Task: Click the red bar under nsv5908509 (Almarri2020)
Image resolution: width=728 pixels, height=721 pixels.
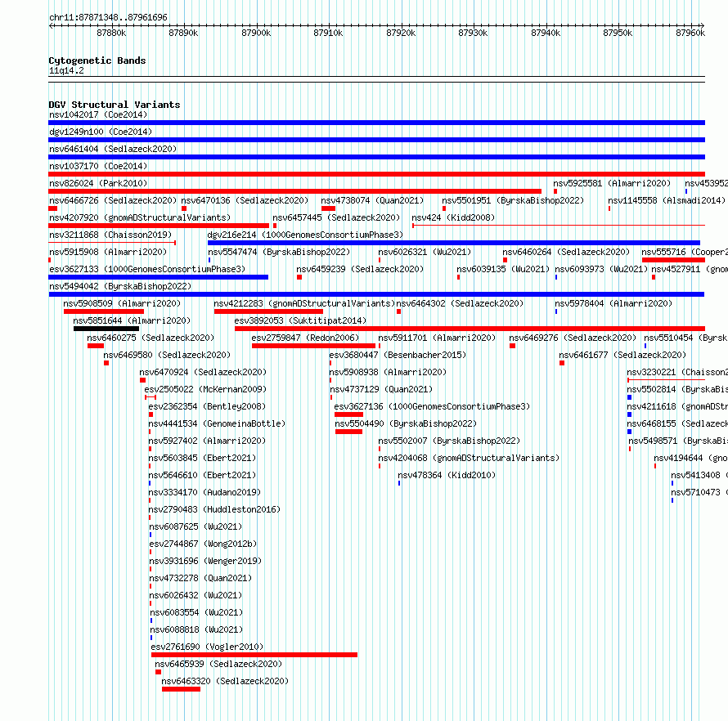Action: point(104,311)
